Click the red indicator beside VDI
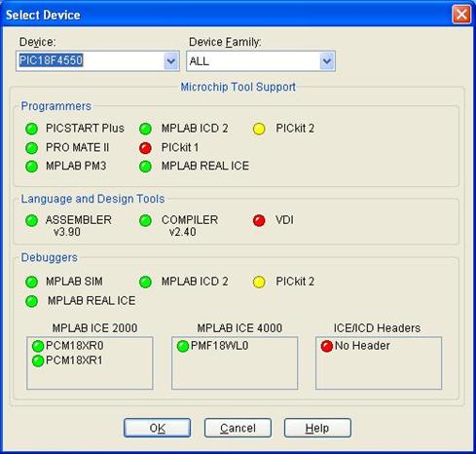Screen dimensions: 476x454 tap(259, 221)
